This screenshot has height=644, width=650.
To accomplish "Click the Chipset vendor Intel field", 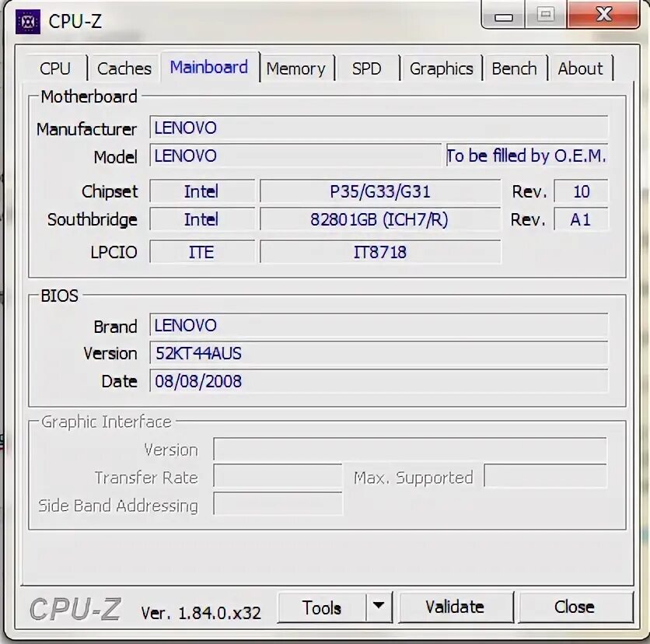I will [x=202, y=191].
